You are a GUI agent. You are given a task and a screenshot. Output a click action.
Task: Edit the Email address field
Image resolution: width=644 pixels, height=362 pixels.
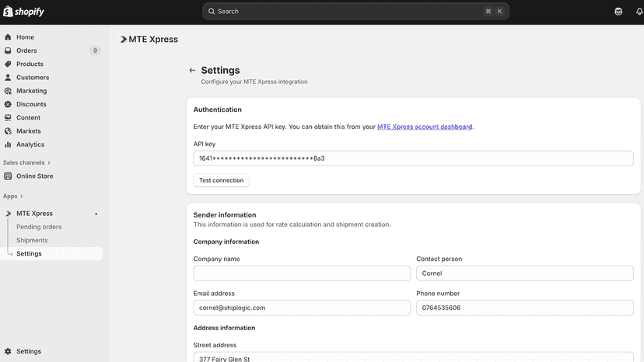302,308
